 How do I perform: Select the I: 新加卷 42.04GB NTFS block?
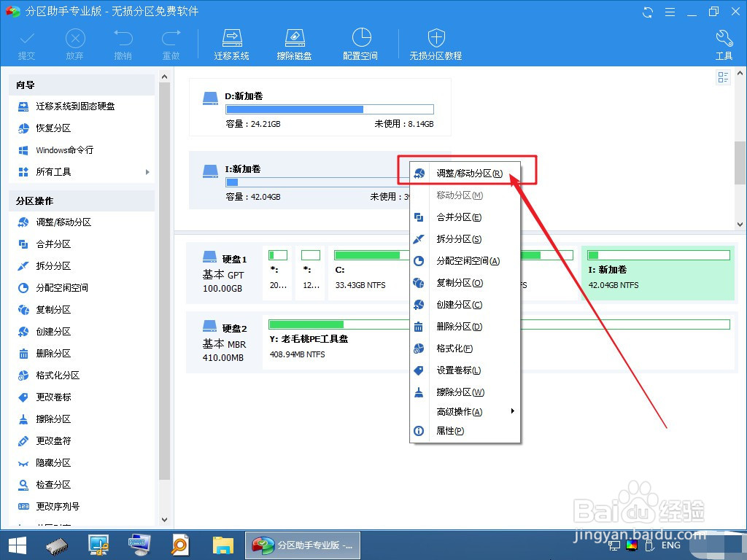click(x=658, y=273)
